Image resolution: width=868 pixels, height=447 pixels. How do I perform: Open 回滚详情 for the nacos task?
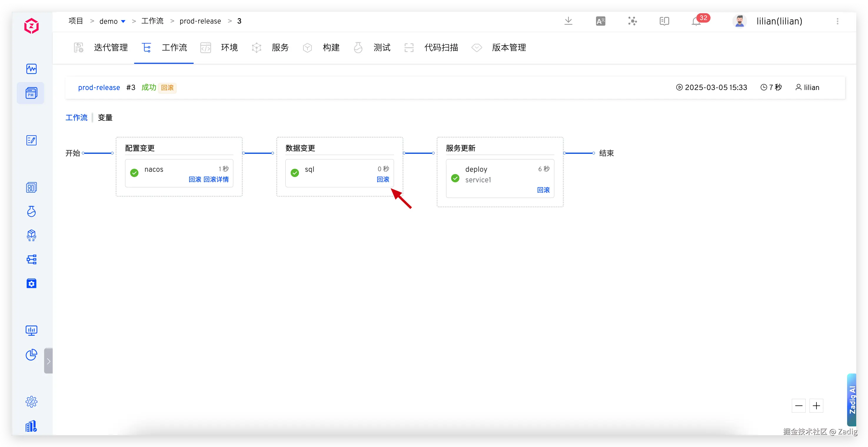click(216, 180)
